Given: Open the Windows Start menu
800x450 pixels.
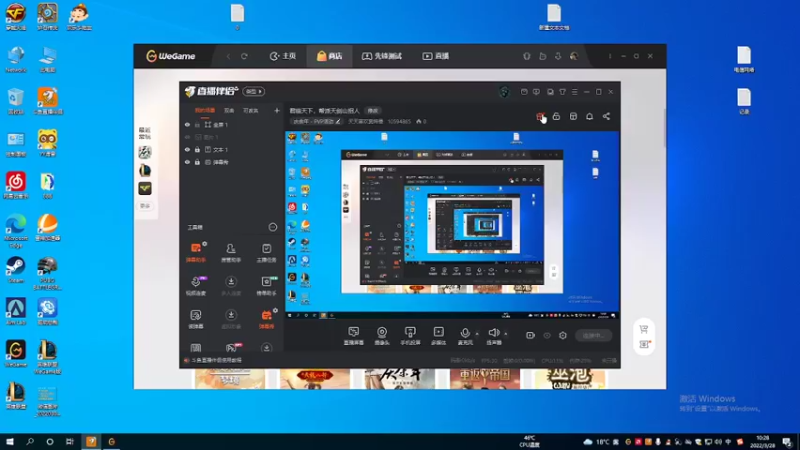Looking at the screenshot, I should click(x=10, y=441).
